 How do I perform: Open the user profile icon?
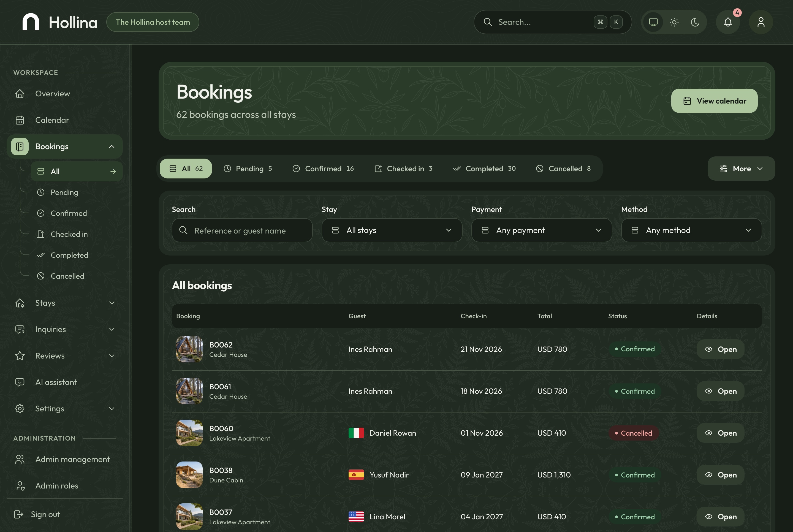pos(761,22)
